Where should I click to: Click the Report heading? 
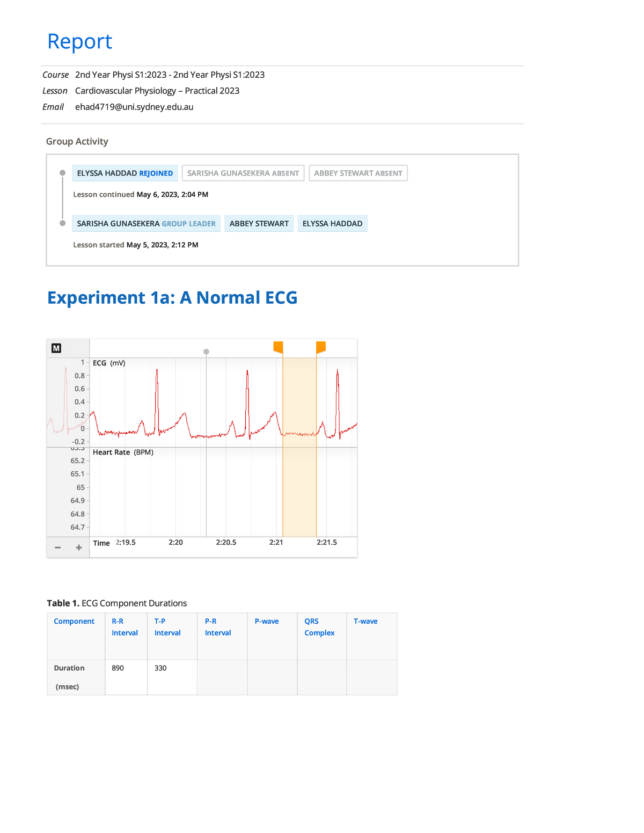(x=79, y=41)
